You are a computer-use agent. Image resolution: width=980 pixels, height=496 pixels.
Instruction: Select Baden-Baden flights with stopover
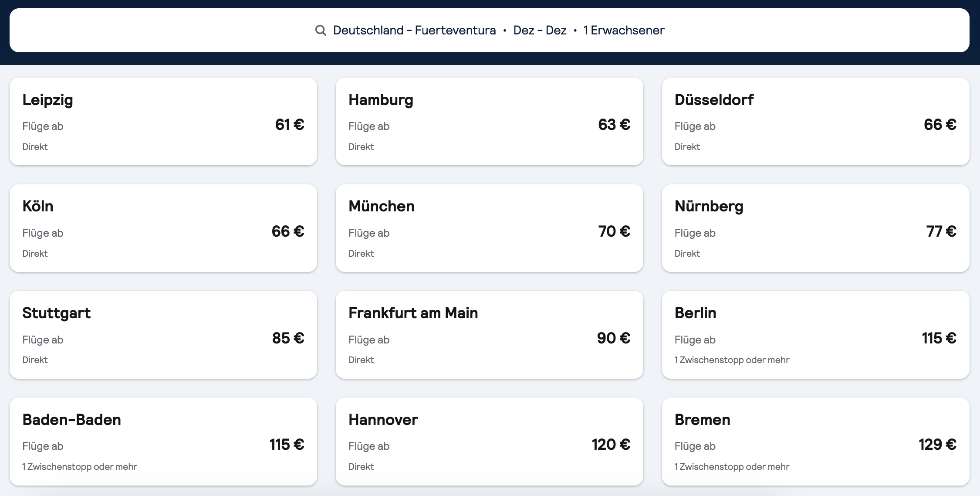[163, 441]
